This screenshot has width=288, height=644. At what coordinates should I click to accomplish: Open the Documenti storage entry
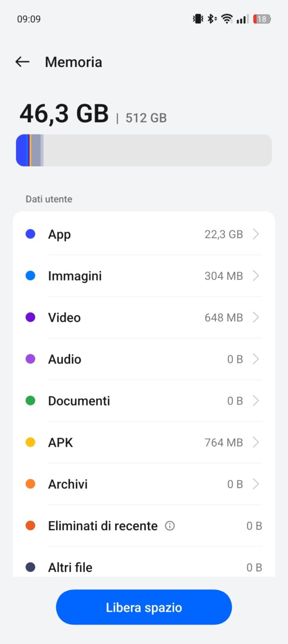(144, 400)
